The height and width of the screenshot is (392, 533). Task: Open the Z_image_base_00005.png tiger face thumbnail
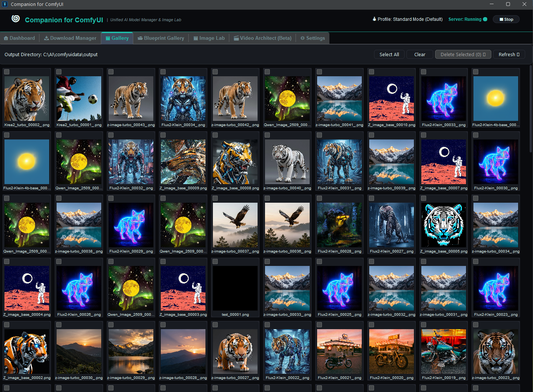[x=444, y=225]
